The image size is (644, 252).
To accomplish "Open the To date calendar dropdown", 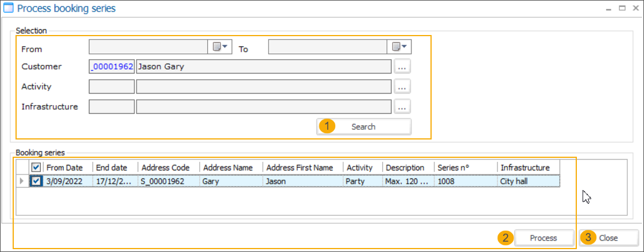I will [399, 47].
